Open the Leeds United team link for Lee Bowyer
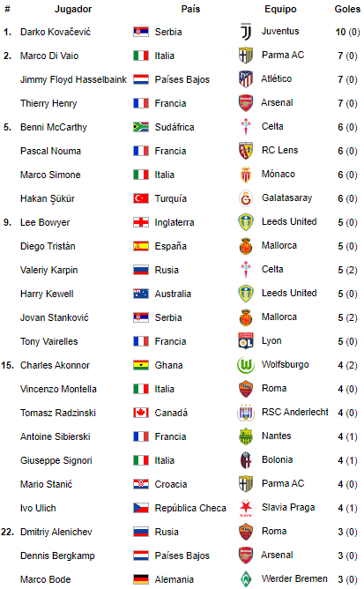The image size is (364, 589). coord(289,221)
